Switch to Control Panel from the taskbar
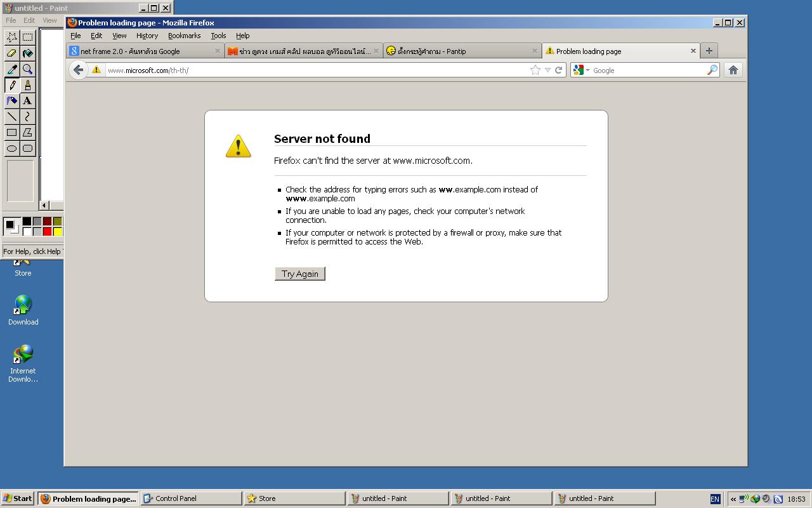The width and height of the screenshot is (812, 508). (x=192, y=498)
